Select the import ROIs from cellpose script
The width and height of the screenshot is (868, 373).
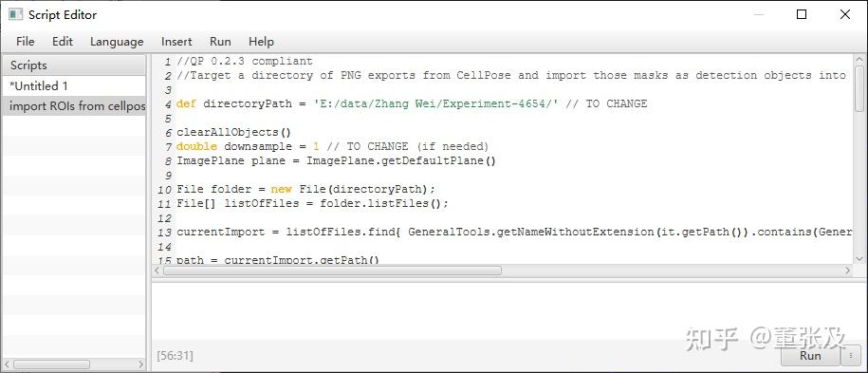pos(74,106)
